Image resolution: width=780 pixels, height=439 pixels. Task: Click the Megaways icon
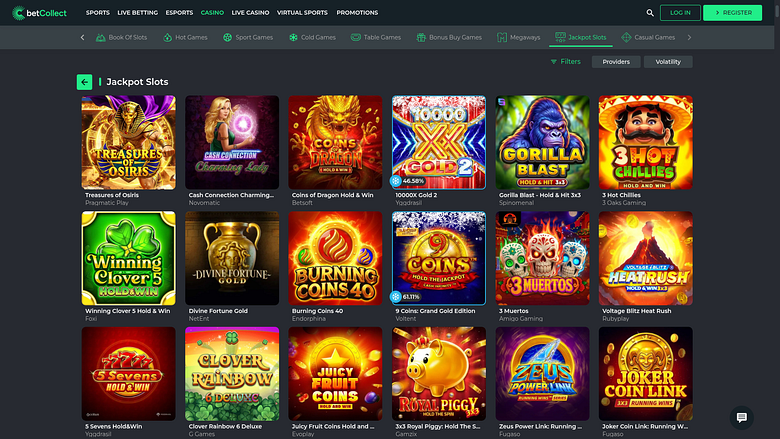click(x=501, y=37)
